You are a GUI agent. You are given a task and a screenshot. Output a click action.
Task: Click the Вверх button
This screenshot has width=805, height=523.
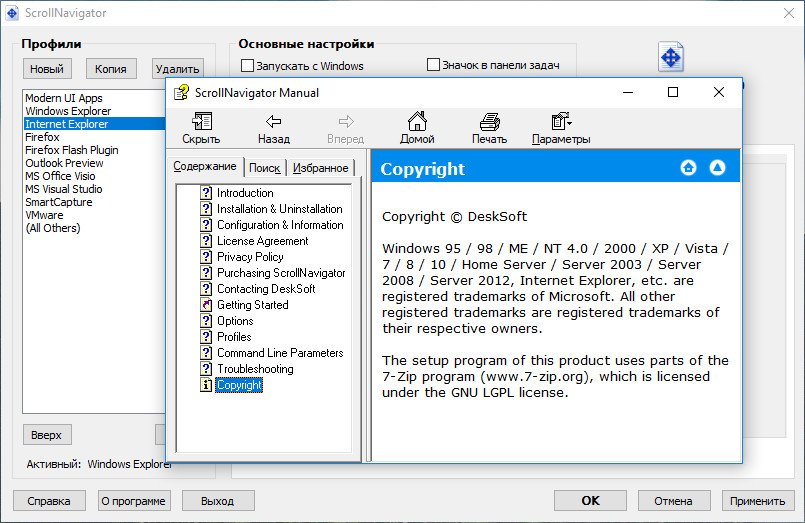point(47,435)
